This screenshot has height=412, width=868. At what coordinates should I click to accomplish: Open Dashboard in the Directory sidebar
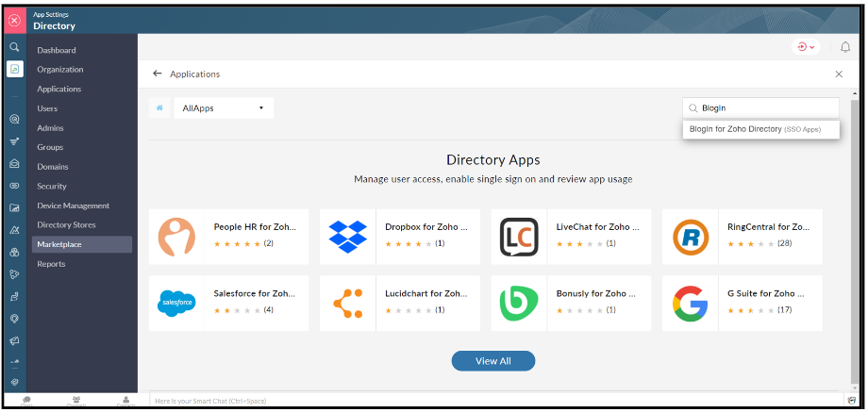tap(57, 50)
